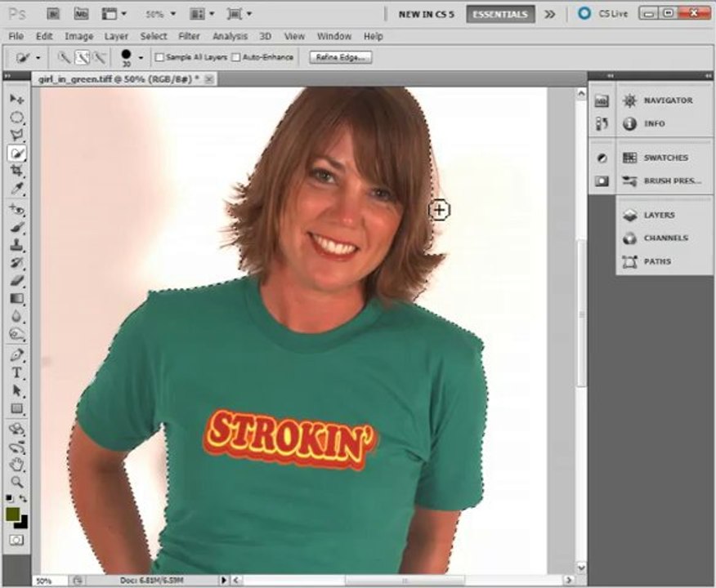Screen dimensions: 716x588
Task: Open the brush picker dropdown arrow
Action: (x=141, y=58)
